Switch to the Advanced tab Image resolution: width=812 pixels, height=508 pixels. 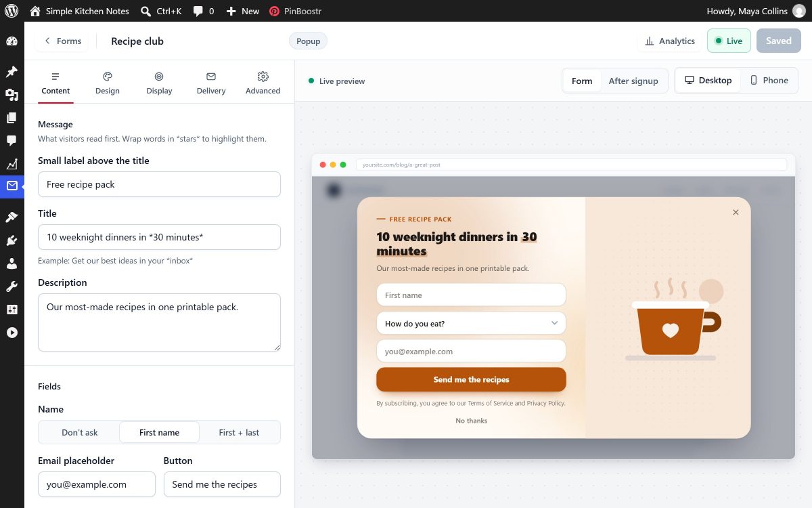[x=263, y=83]
